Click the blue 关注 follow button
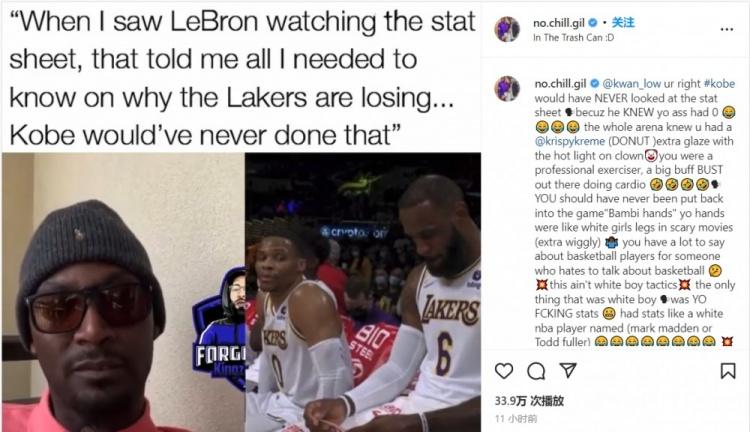 [x=623, y=22]
